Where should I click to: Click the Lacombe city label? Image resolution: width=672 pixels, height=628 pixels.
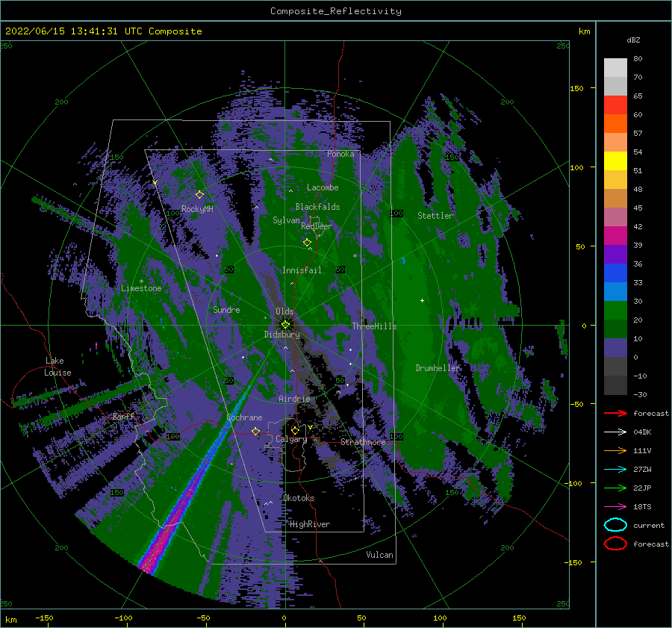[x=323, y=187]
